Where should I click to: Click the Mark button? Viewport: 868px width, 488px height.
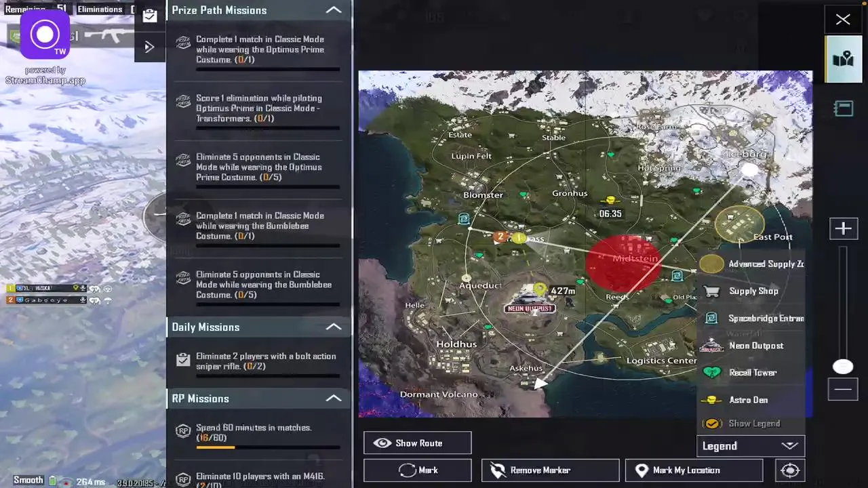tap(417, 470)
